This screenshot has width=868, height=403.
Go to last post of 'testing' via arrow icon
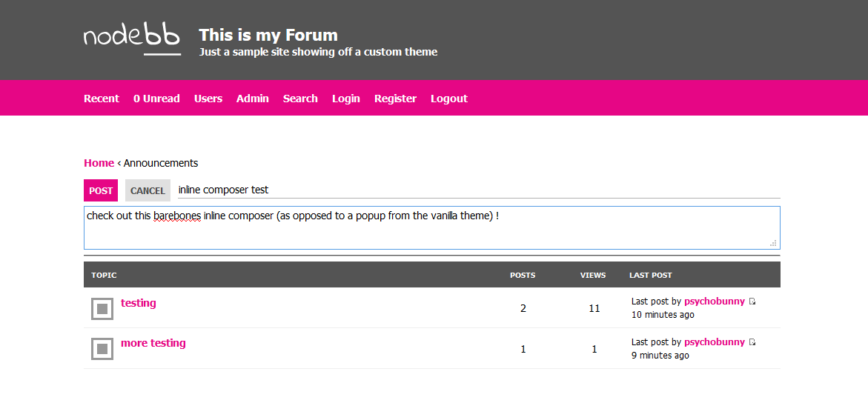pos(752,302)
